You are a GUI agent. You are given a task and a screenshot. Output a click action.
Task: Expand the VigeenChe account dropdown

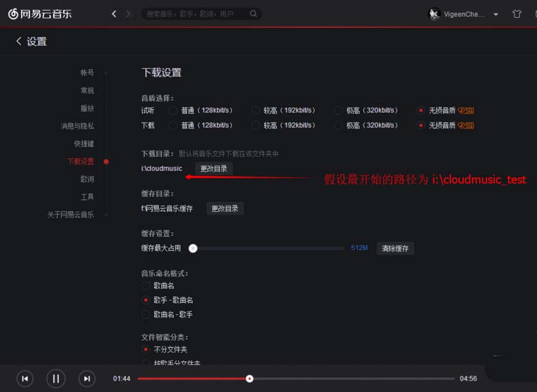point(496,14)
